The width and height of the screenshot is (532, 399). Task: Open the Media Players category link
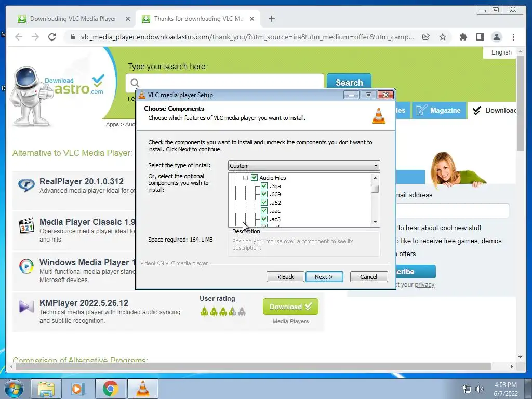290,321
